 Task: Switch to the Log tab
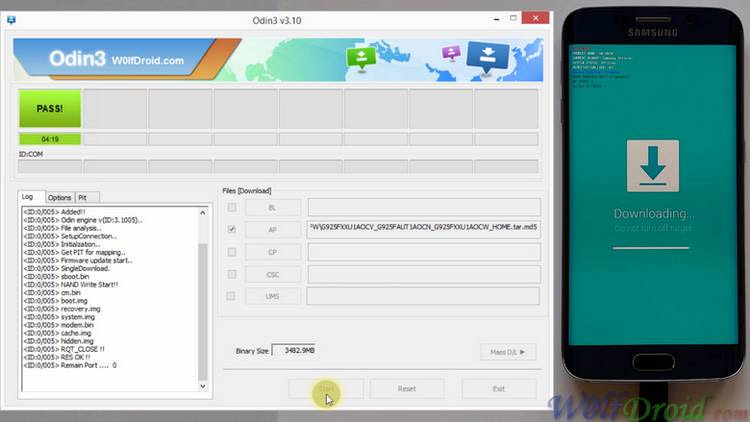[32, 197]
